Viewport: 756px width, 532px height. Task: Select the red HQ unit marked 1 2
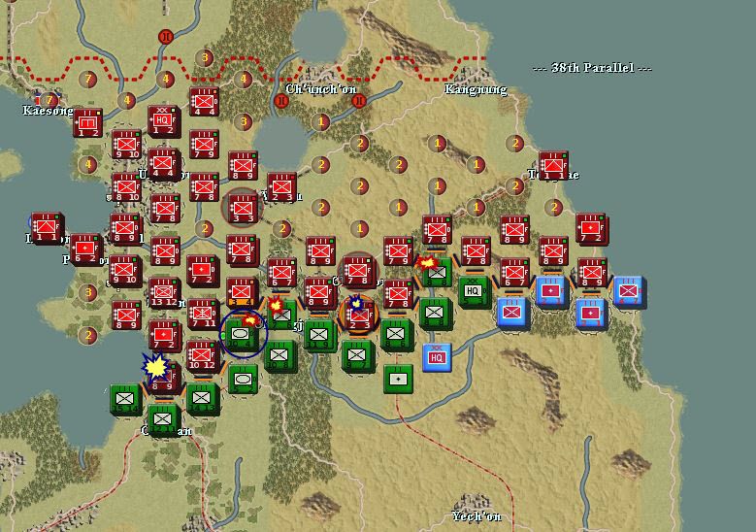pos(163,120)
